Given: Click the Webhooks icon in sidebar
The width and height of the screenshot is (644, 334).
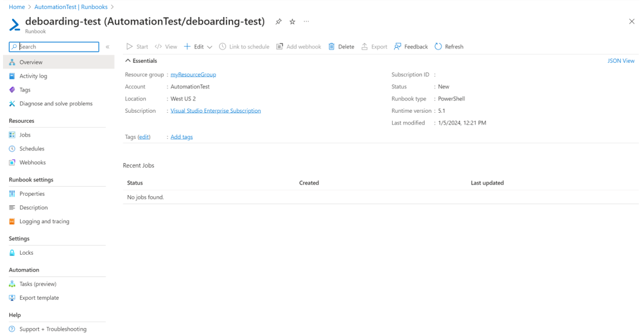Looking at the screenshot, I should click(x=12, y=162).
